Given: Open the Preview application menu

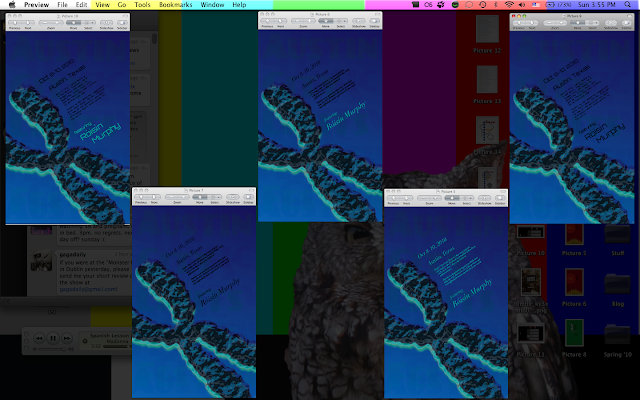Looking at the screenshot, I should 36,4.
